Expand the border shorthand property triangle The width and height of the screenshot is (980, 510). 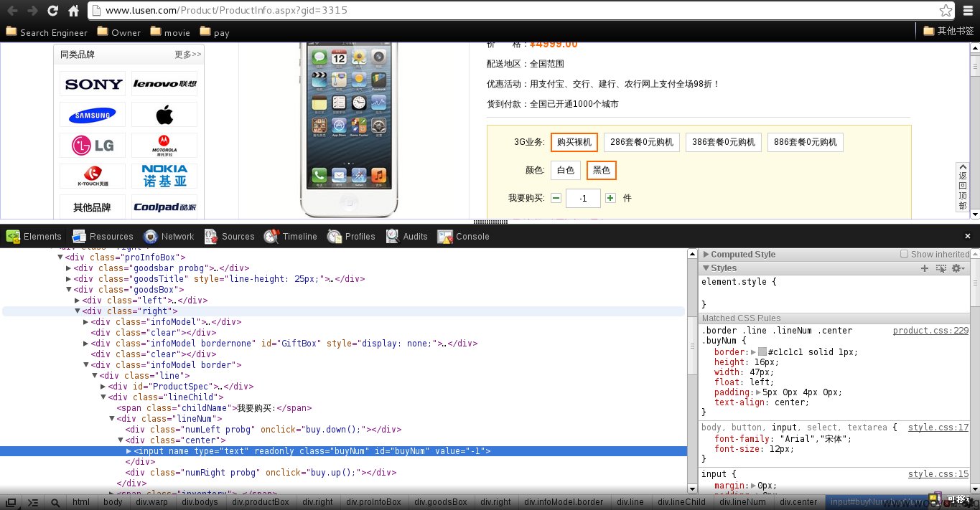(753, 352)
